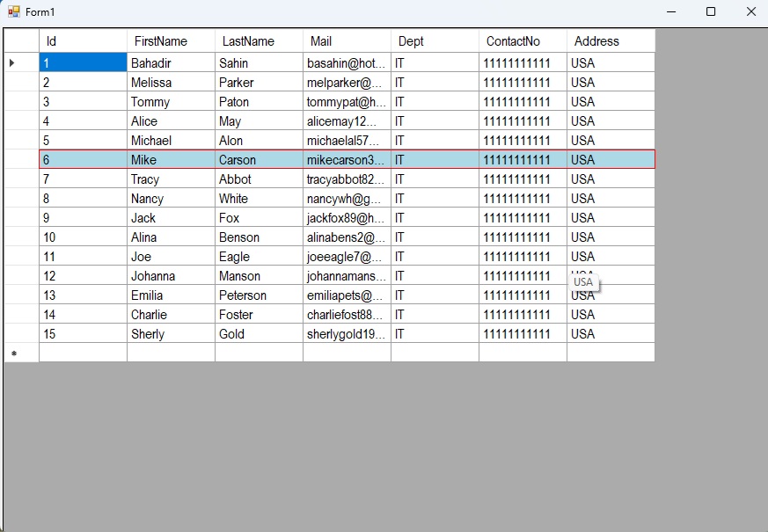
Task: Click the Address column header
Action: click(611, 41)
